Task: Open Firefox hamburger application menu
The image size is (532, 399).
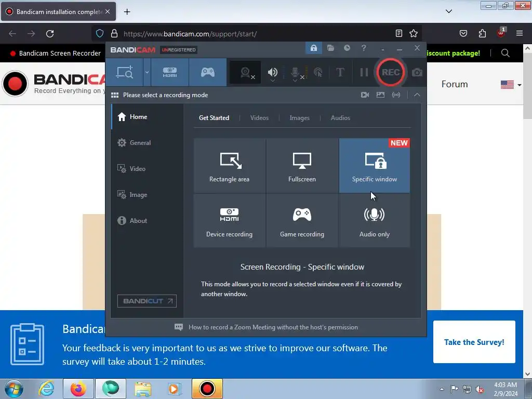Action: tap(519, 33)
